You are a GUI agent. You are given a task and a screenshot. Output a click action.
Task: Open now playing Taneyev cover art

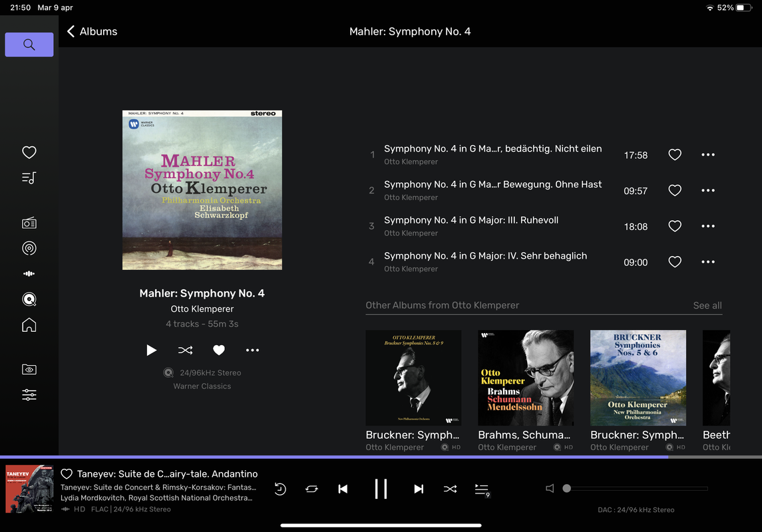(30, 489)
